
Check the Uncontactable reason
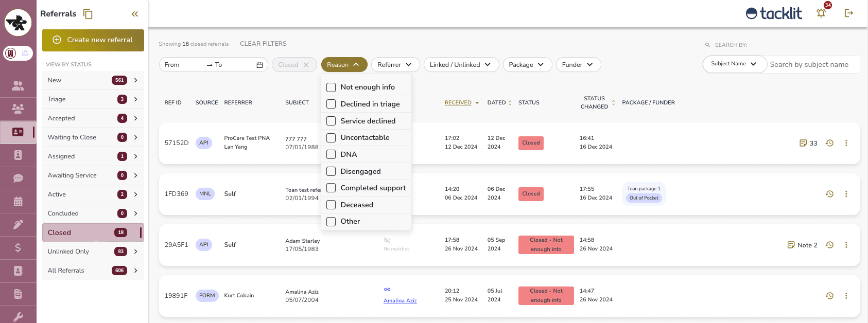[331, 138]
